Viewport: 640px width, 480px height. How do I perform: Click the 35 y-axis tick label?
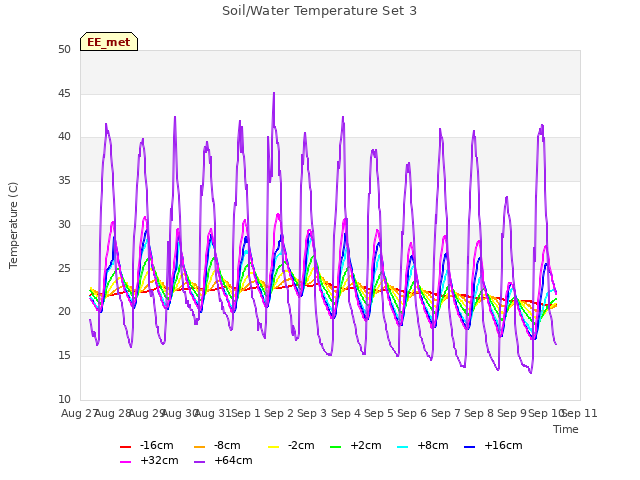pos(64,180)
